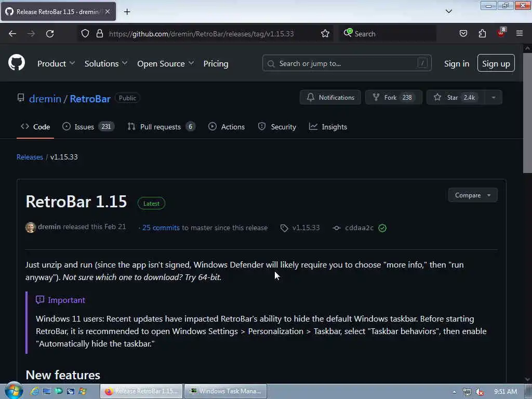Open the Pull requests tab
Viewport: 532px width, 399px height.
161,127
